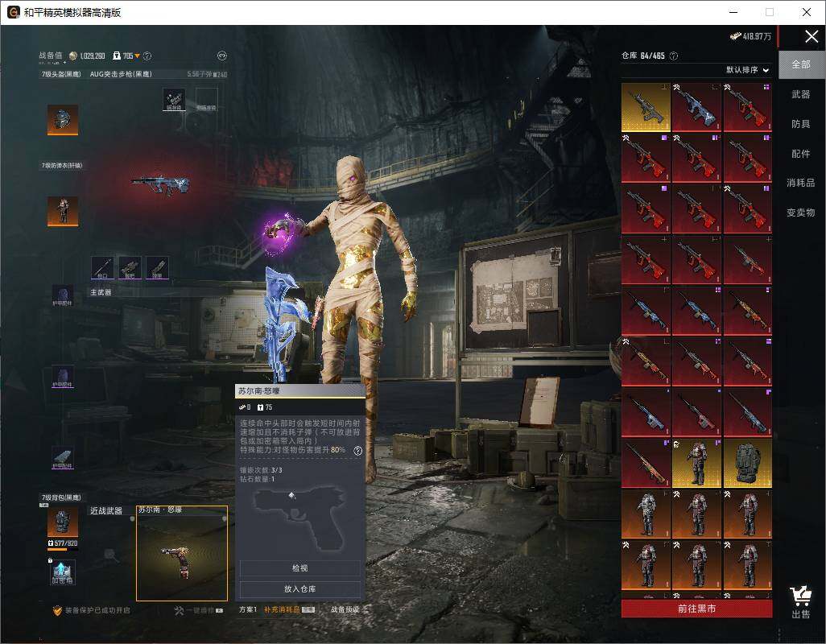The height and width of the screenshot is (644, 826).
Task: Click the 一键维修 repair hammer icon
Action: tap(179, 610)
